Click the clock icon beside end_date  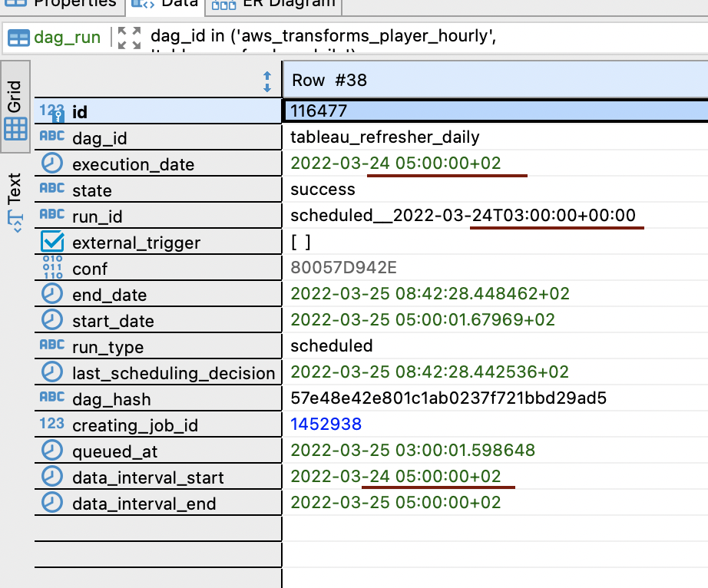coord(52,294)
